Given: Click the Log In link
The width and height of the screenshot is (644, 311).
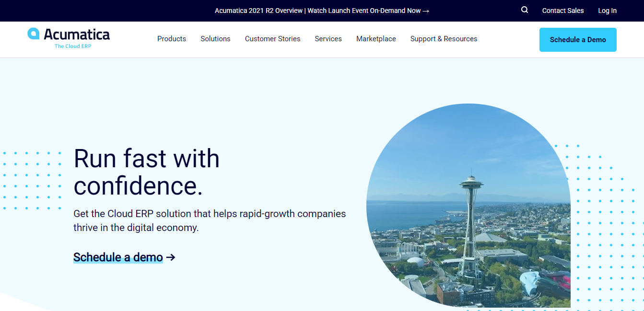Looking at the screenshot, I should 607,11.
